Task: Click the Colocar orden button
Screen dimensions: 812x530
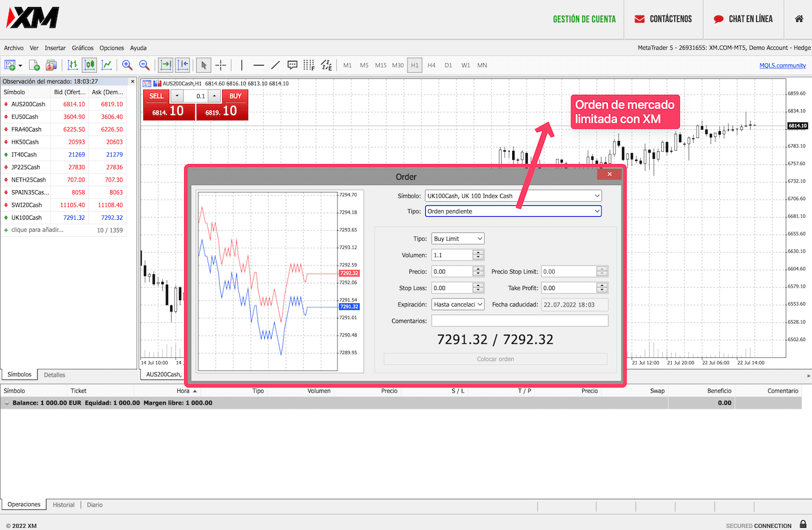Action: pyautogui.click(x=495, y=359)
